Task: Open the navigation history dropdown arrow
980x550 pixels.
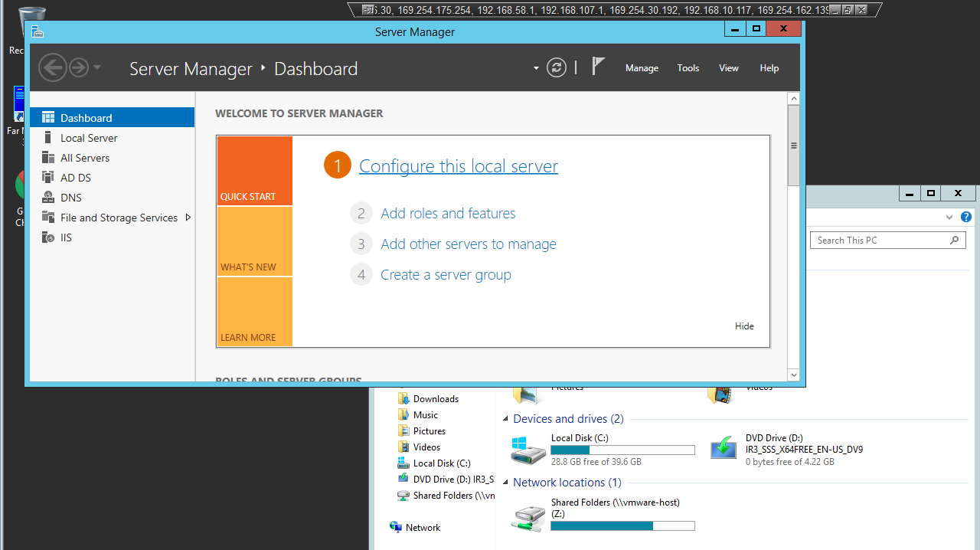Action: (x=96, y=68)
